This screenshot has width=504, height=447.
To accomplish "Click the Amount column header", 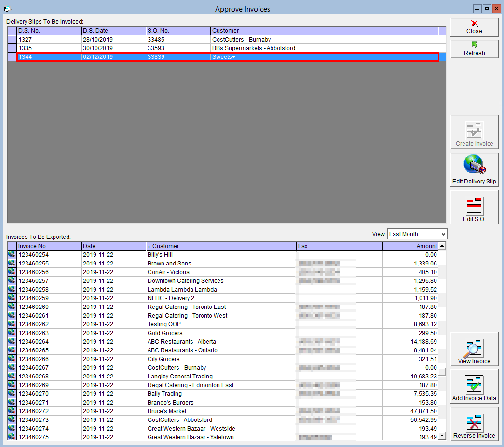I will [x=410, y=246].
